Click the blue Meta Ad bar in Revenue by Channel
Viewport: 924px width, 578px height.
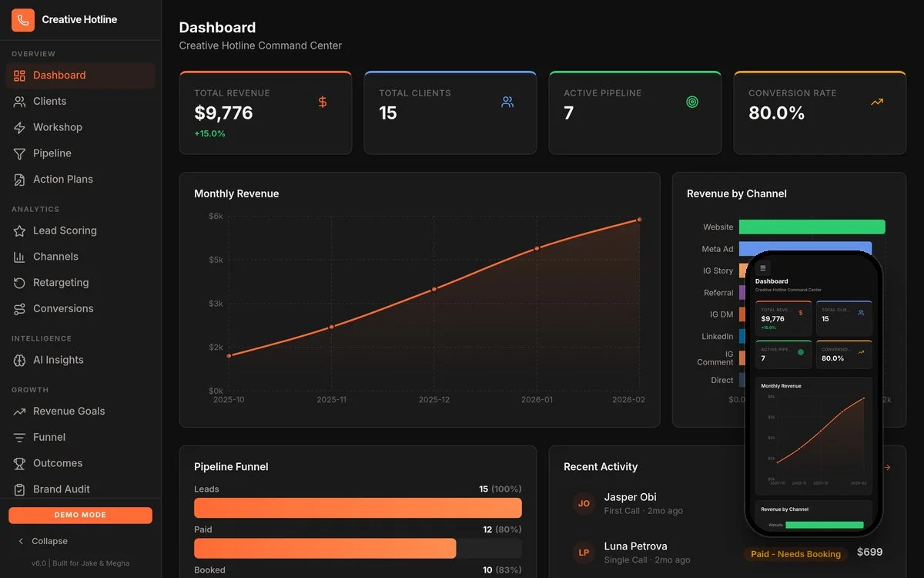pos(805,248)
